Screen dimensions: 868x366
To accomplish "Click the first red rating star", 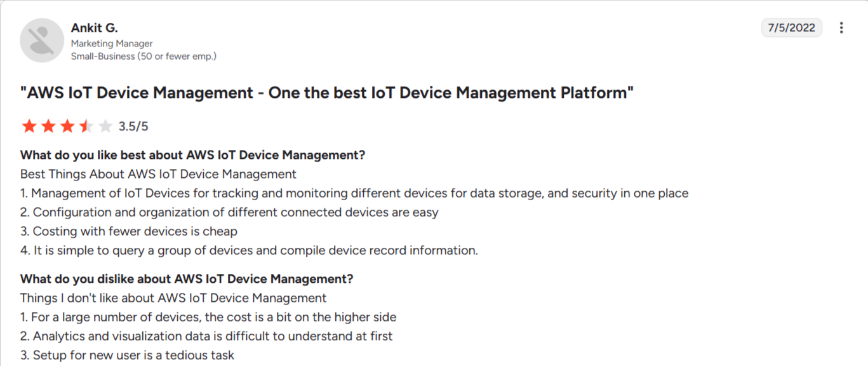I will [29, 126].
